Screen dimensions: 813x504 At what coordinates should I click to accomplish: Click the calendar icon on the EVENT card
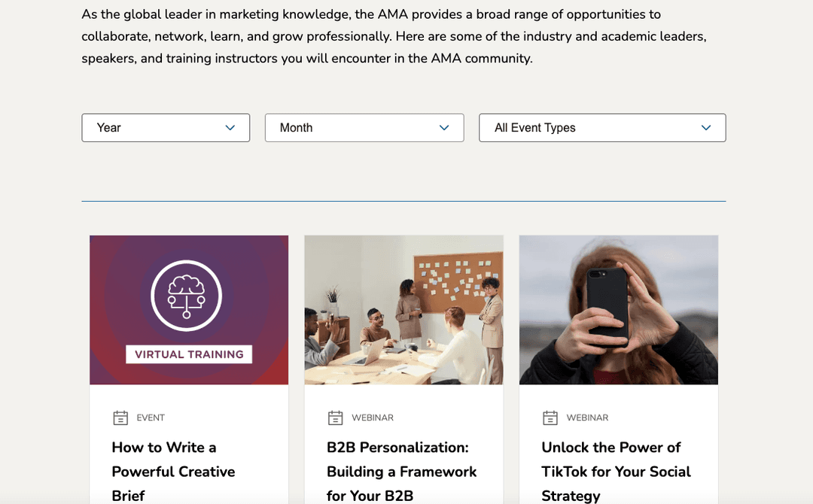[121, 417]
